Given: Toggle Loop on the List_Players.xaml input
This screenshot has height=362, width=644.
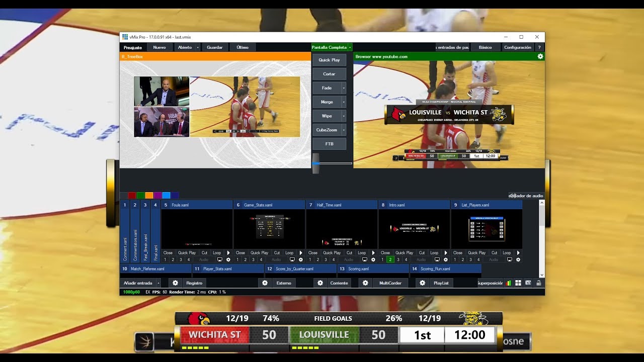Looking at the screenshot, I should (x=507, y=253).
